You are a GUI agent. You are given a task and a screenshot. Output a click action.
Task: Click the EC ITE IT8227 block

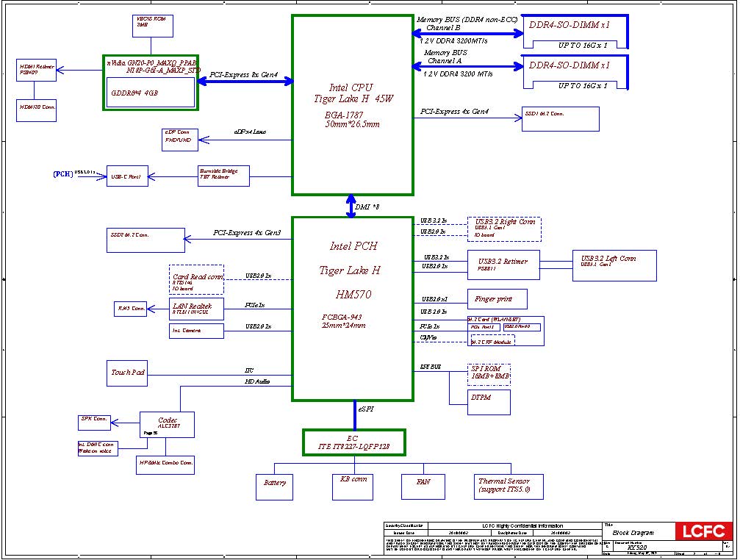[x=354, y=442]
